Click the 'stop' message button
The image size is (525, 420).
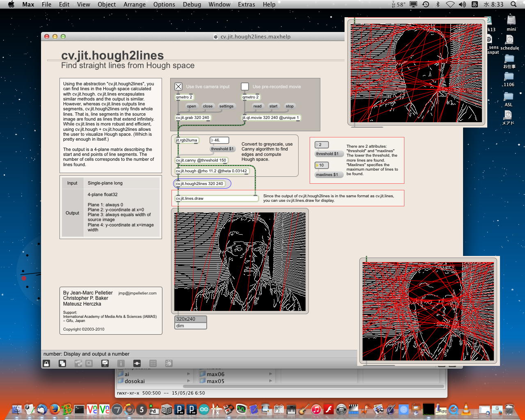point(290,106)
